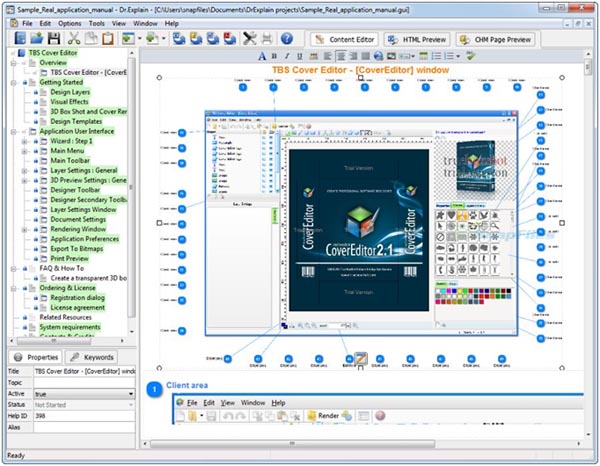600x466 pixels.
Task: Open the Active dropdown showing true
Action: click(131, 394)
